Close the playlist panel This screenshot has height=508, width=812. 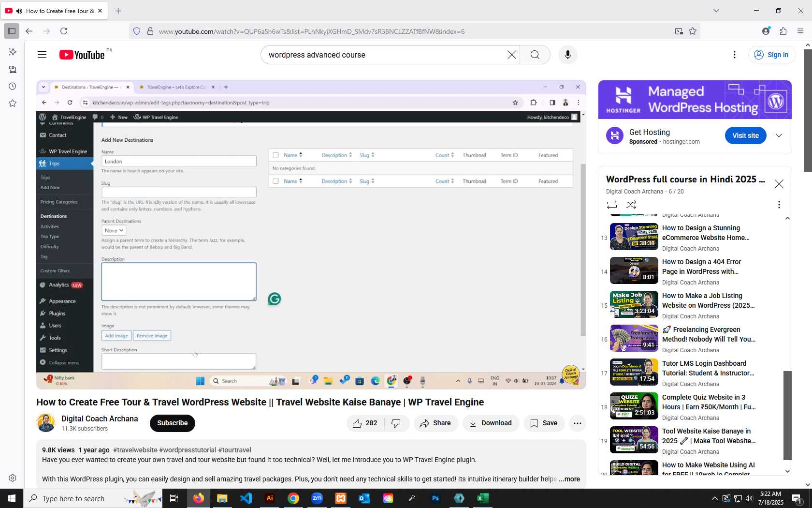pyautogui.click(x=779, y=184)
